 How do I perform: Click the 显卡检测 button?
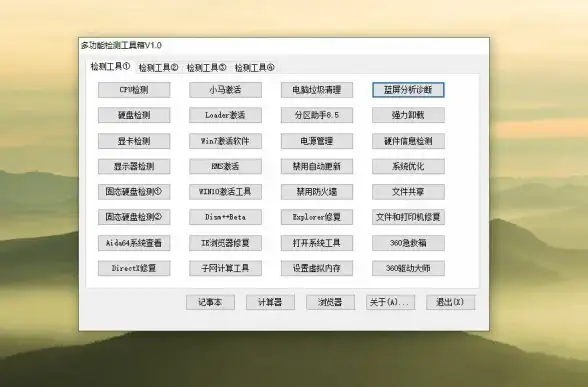click(134, 141)
